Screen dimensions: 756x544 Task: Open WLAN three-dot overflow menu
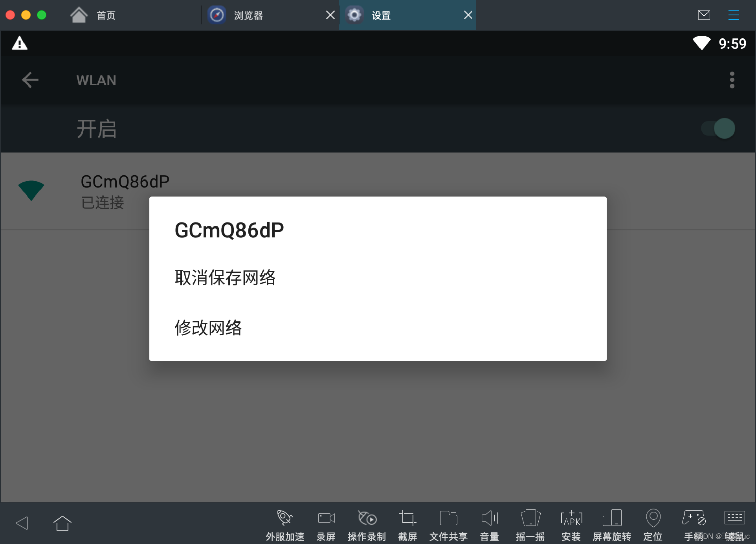click(x=732, y=80)
